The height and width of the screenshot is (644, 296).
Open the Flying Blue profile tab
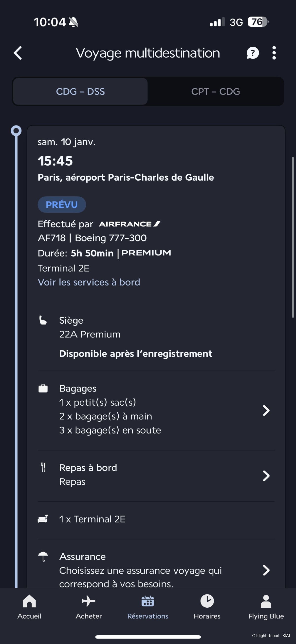pyautogui.click(x=266, y=606)
